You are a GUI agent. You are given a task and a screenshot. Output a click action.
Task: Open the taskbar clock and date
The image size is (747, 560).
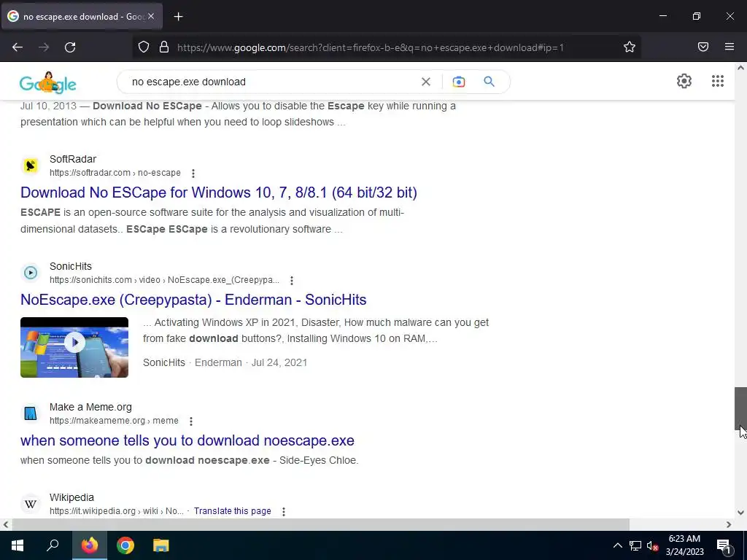tap(684, 545)
